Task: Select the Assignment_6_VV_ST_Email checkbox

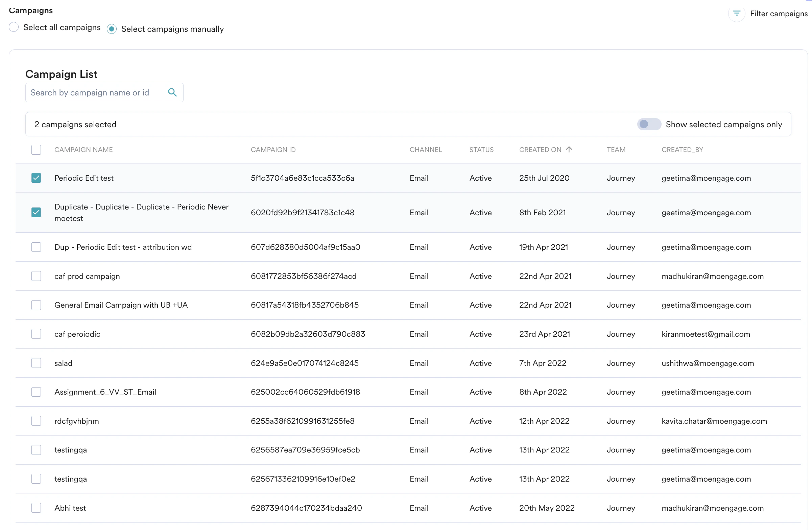Action: (x=36, y=392)
